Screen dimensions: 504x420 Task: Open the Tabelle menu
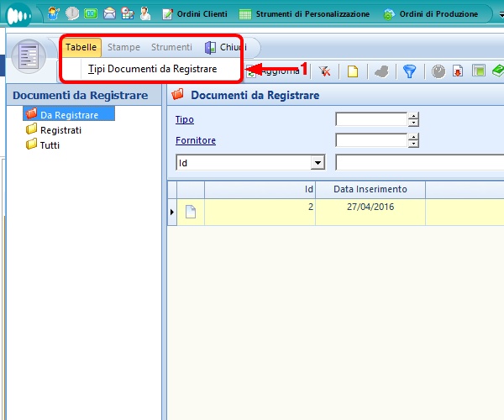tap(81, 48)
